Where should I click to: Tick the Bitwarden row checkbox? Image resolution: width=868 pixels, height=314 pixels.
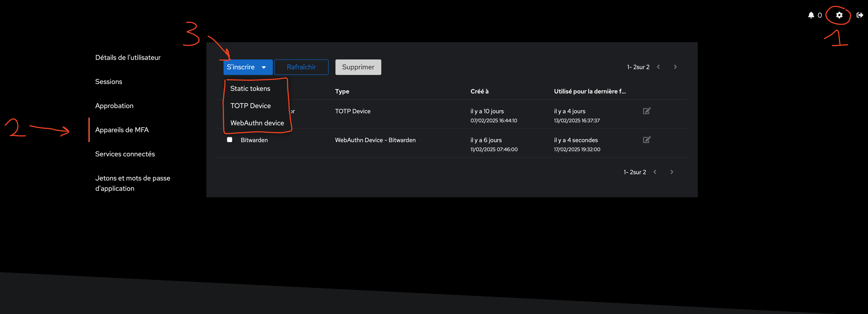click(x=229, y=140)
